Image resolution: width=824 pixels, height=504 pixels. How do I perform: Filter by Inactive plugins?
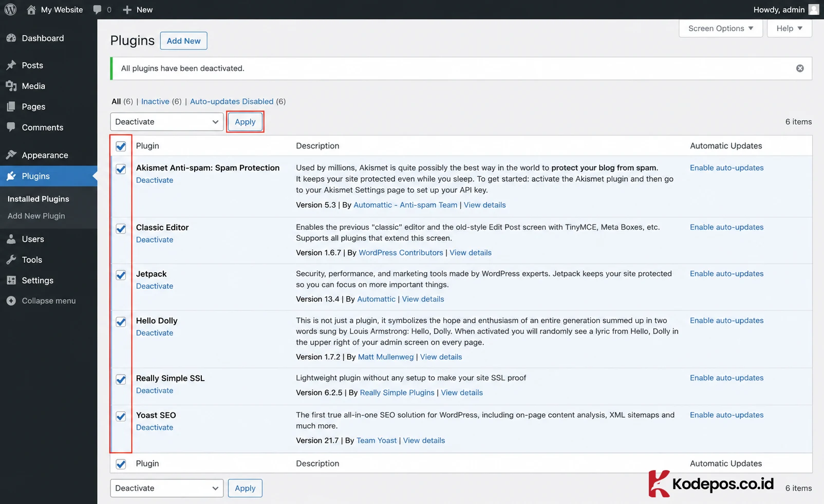[x=155, y=101]
